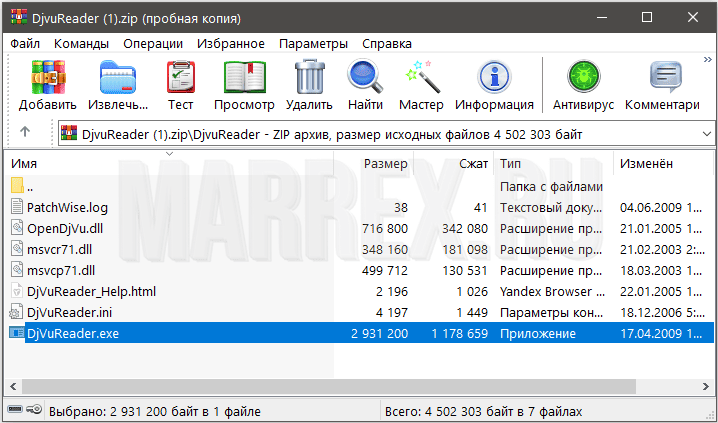
Task: Open the Просмотр (View) book icon
Action: pos(245,77)
